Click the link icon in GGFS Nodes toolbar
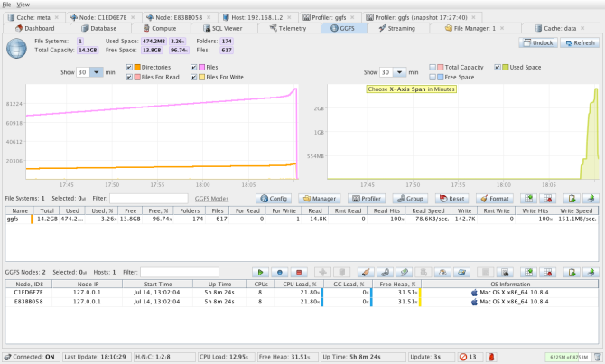The height and width of the screenshot is (364, 605). [x=385, y=272]
